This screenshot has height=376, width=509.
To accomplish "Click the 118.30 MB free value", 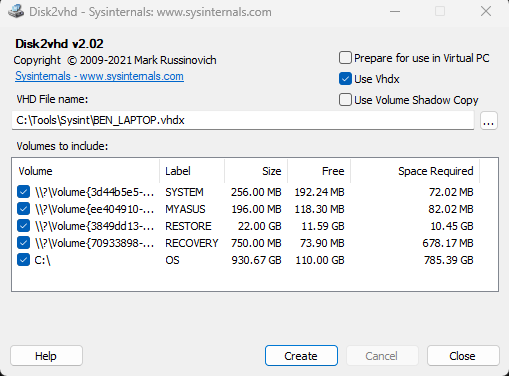I will pyautogui.click(x=319, y=209).
